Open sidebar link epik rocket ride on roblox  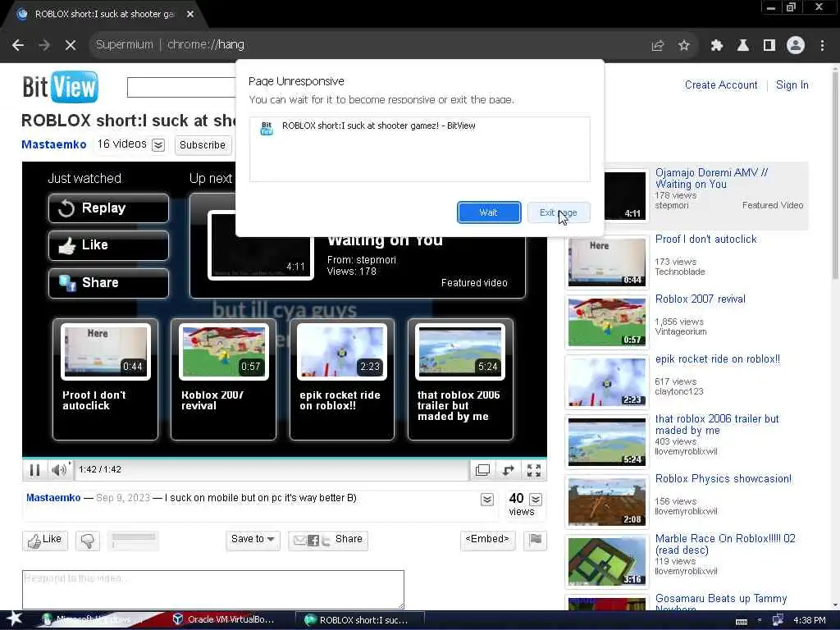[x=717, y=359]
